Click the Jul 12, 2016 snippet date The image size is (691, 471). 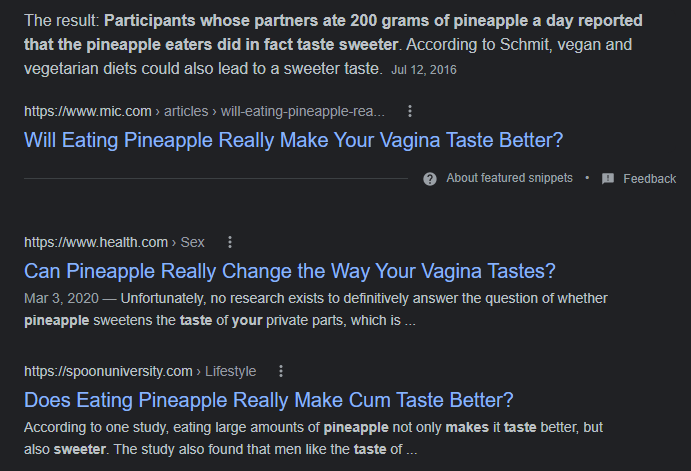coord(426,71)
